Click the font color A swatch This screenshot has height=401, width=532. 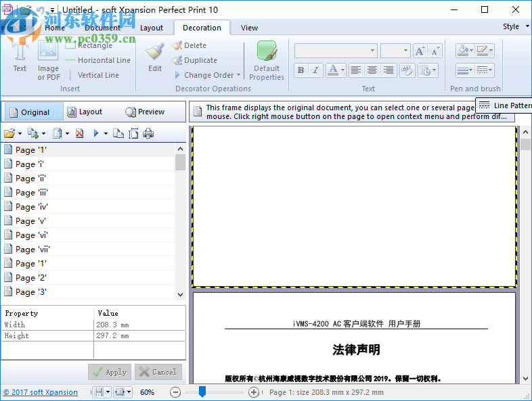click(x=333, y=70)
